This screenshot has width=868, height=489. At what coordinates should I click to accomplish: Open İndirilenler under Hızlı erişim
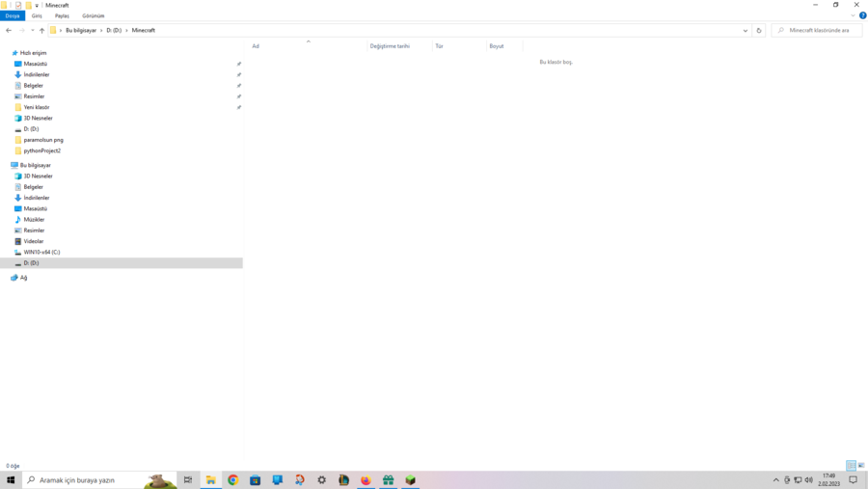click(x=37, y=75)
